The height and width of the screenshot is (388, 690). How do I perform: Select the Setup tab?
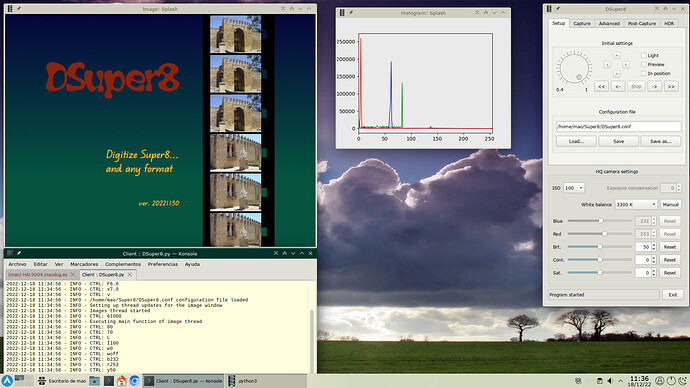(558, 23)
